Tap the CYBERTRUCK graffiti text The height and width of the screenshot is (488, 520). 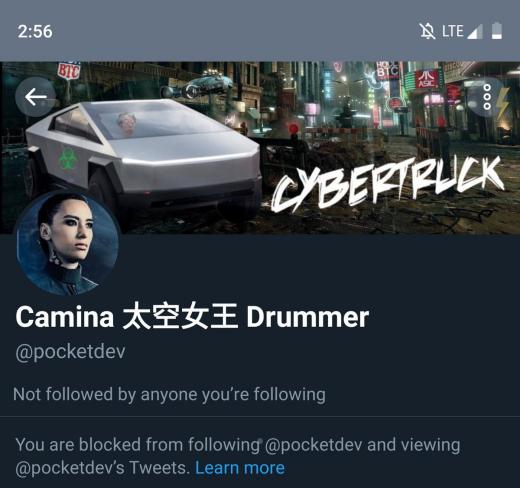click(388, 184)
